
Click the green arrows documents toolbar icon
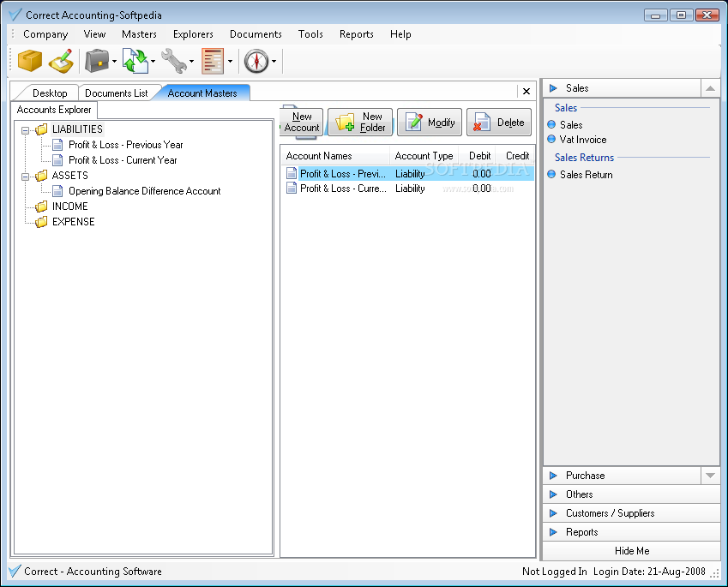[x=135, y=61]
